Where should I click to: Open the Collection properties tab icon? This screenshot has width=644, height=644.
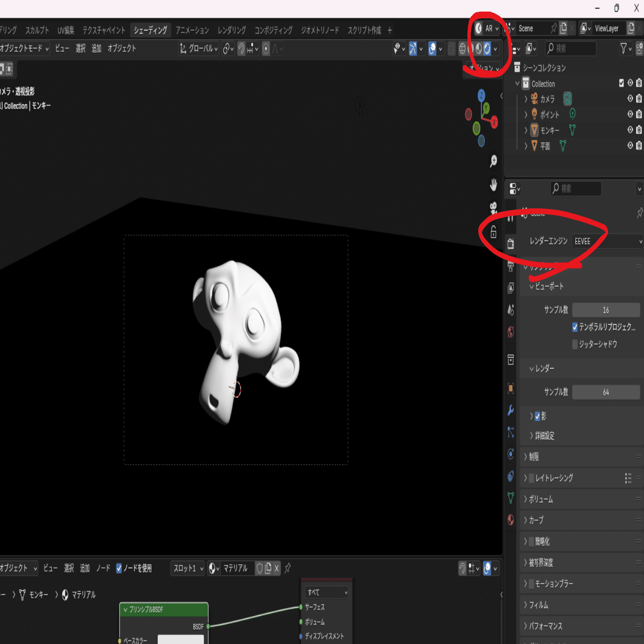[511, 360]
